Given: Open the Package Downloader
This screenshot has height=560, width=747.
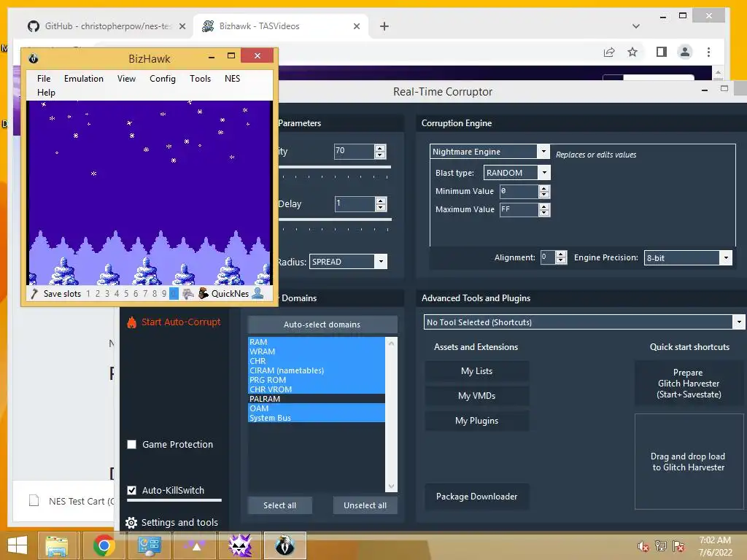Looking at the screenshot, I should [477, 497].
